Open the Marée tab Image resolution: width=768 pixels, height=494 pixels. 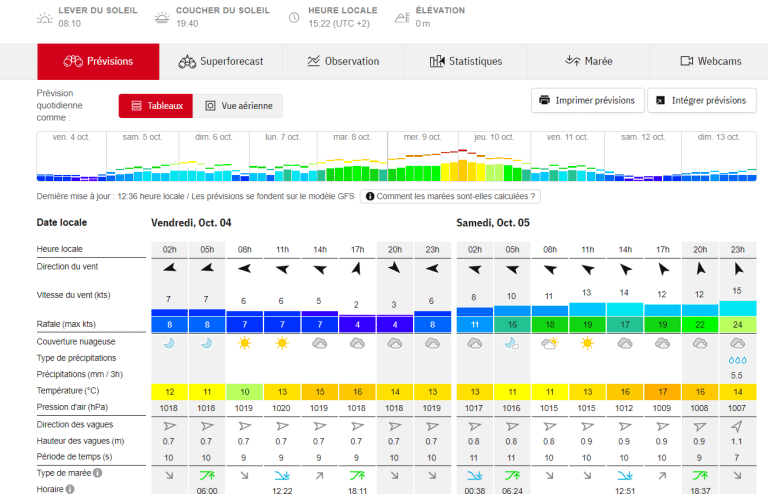(589, 61)
